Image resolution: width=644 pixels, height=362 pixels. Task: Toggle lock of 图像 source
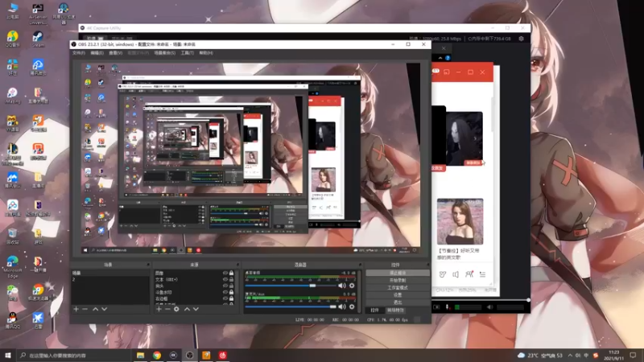(231, 273)
